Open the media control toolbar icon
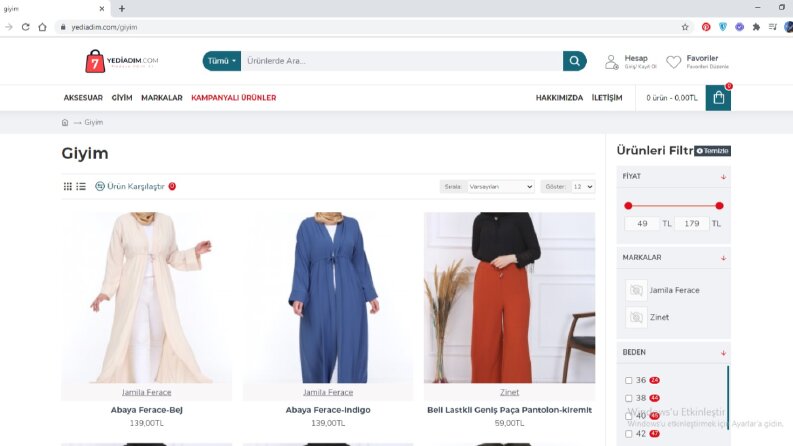This screenshot has width=793, height=446. pos(773,27)
